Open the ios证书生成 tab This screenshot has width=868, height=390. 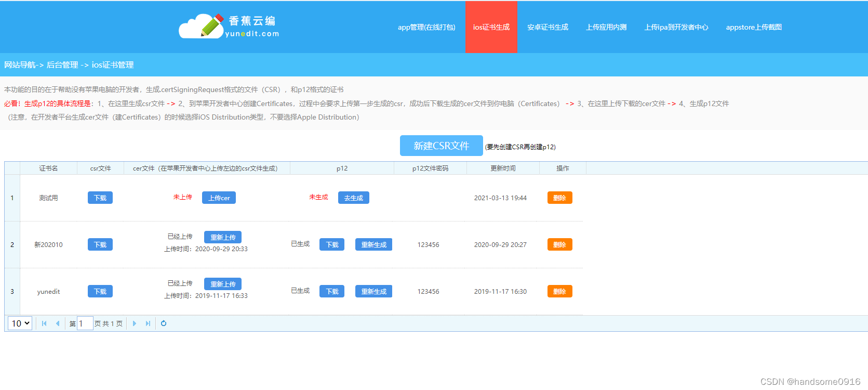(x=491, y=27)
